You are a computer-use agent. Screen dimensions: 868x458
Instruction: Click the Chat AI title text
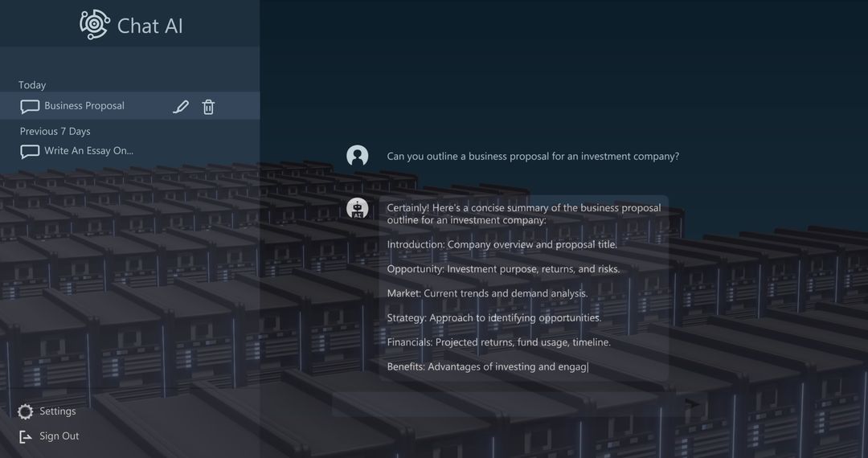pos(150,26)
